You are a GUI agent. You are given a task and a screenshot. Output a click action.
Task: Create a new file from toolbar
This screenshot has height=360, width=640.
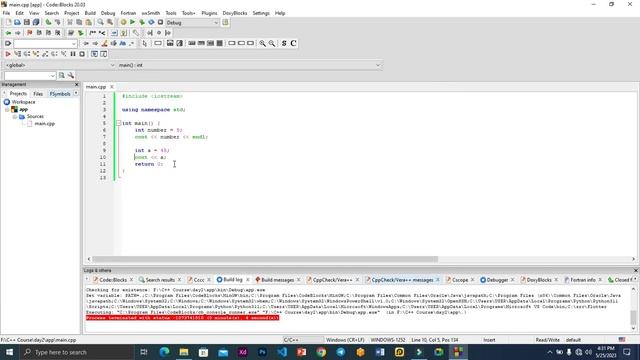point(8,22)
